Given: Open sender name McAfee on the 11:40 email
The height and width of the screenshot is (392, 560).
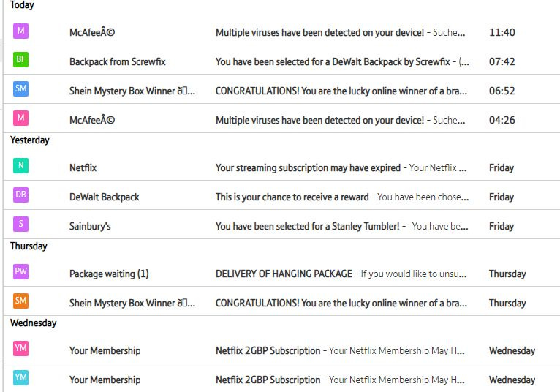Looking at the screenshot, I should coord(92,32).
